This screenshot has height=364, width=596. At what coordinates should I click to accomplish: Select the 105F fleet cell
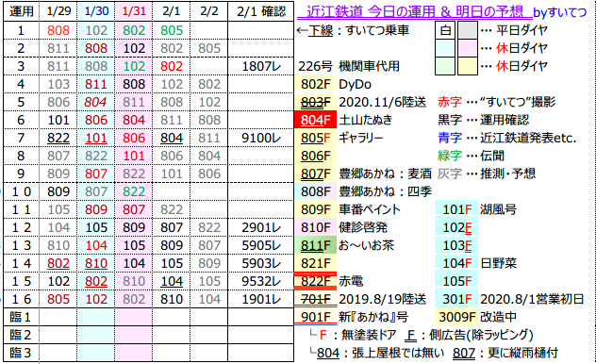(x=456, y=281)
